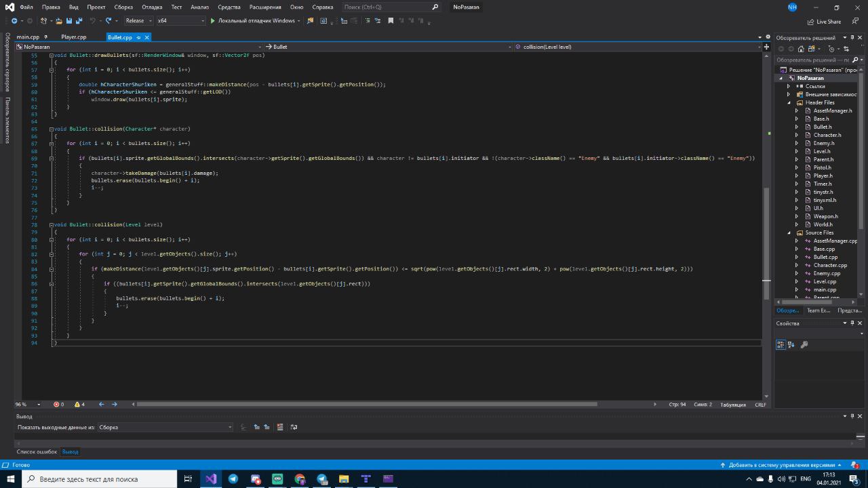The image size is (868, 488).
Task: Select Character.h in the Solution Explorer
Action: (x=827, y=135)
